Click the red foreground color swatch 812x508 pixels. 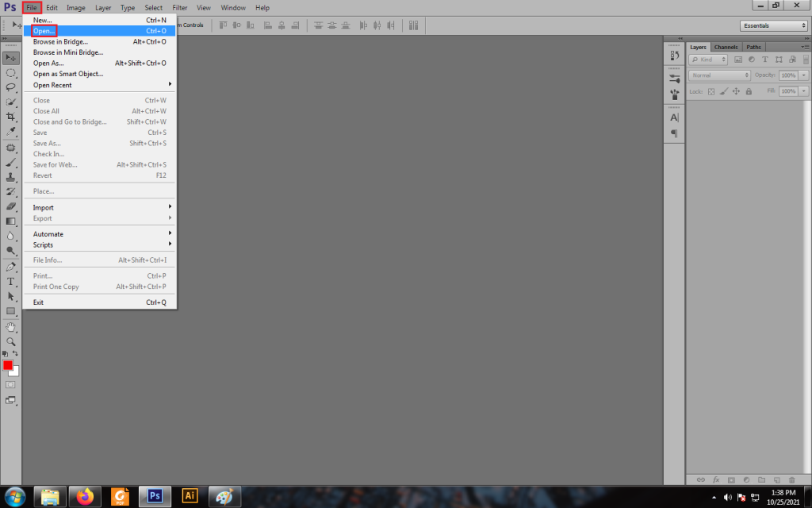pos(8,365)
